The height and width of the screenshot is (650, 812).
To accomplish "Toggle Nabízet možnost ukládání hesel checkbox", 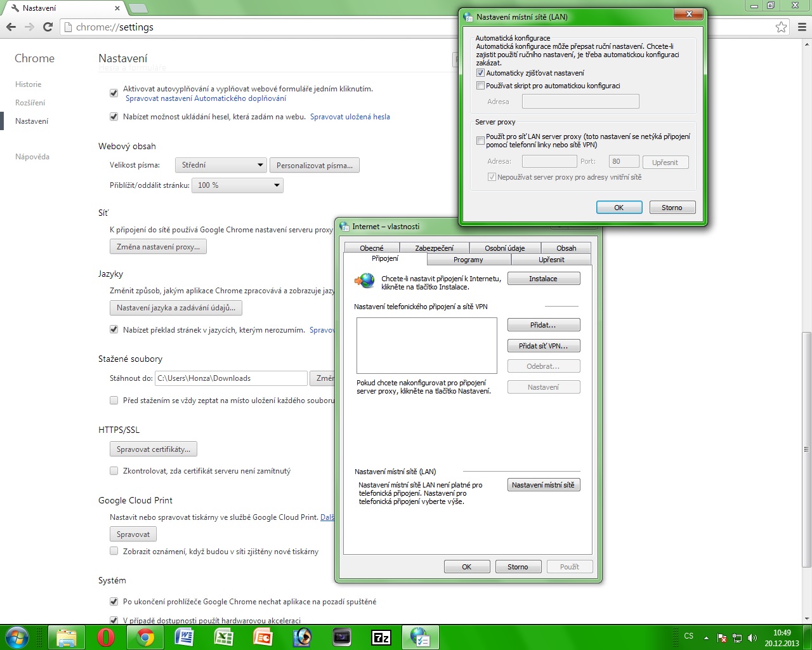I will pos(114,117).
